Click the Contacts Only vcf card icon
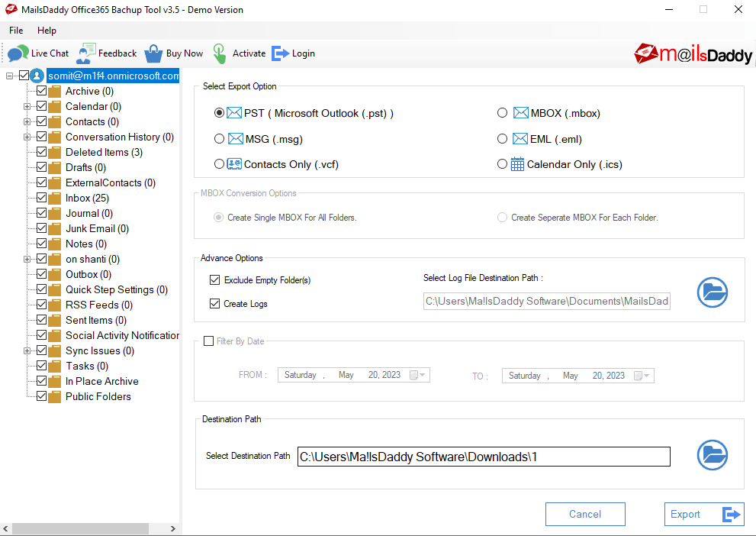Image resolution: width=756 pixels, height=536 pixels. tap(234, 164)
